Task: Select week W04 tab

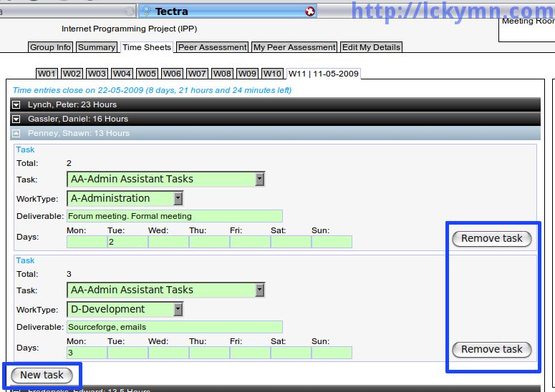Action: pos(122,74)
